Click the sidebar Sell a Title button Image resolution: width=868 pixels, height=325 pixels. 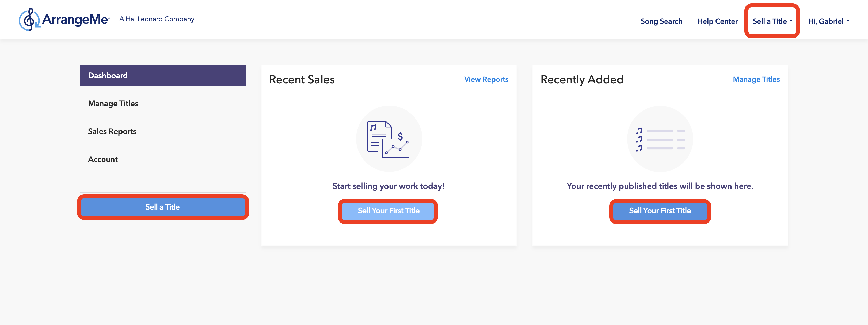coord(163,207)
